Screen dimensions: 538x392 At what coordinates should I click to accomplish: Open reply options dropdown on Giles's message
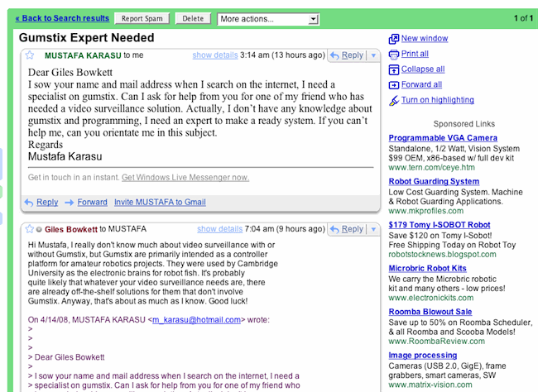coord(373,229)
